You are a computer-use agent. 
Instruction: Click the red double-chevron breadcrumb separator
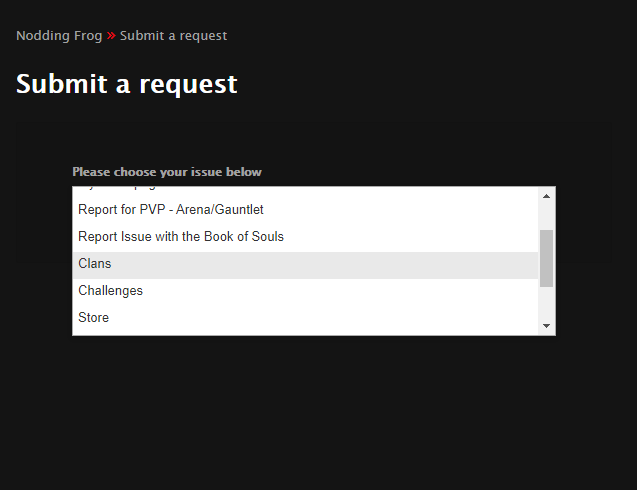111,36
